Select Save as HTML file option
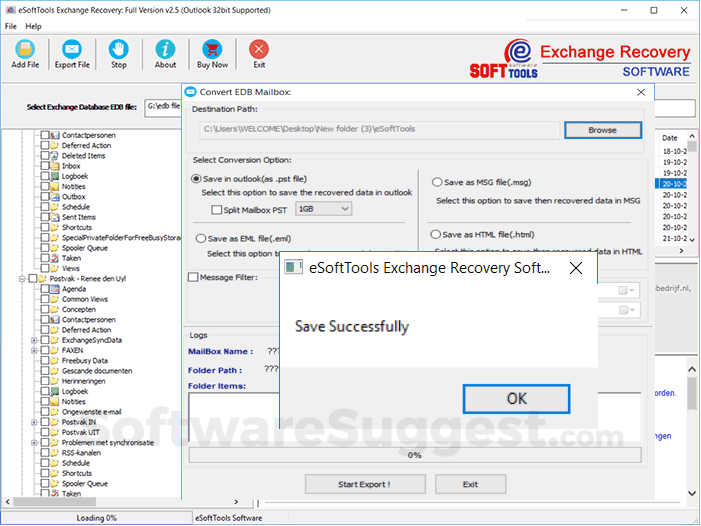The width and height of the screenshot is (701, 526). (x=435, y=235)
